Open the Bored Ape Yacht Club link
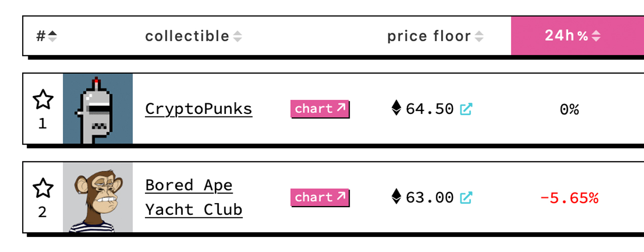This screenshot has width=644, height=252. click(x=194, y=198)
